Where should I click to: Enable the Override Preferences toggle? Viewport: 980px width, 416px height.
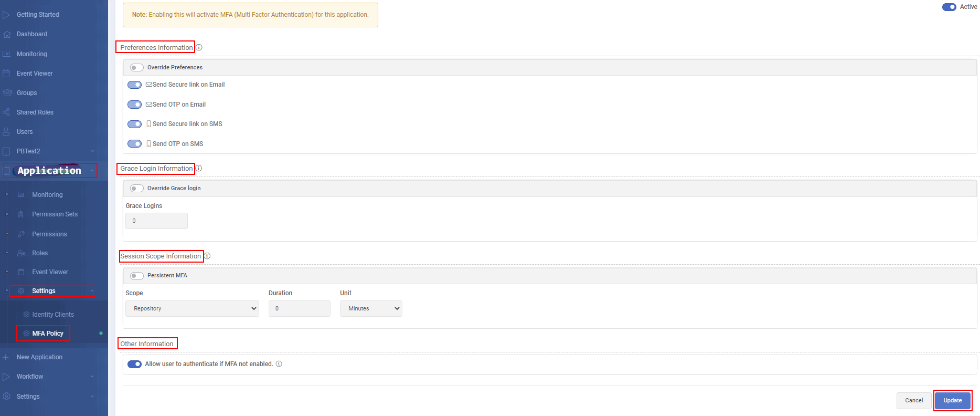(137, 68)
